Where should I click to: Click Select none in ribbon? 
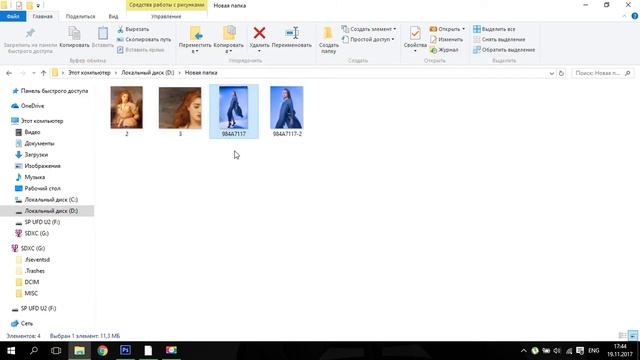[499, 40]
